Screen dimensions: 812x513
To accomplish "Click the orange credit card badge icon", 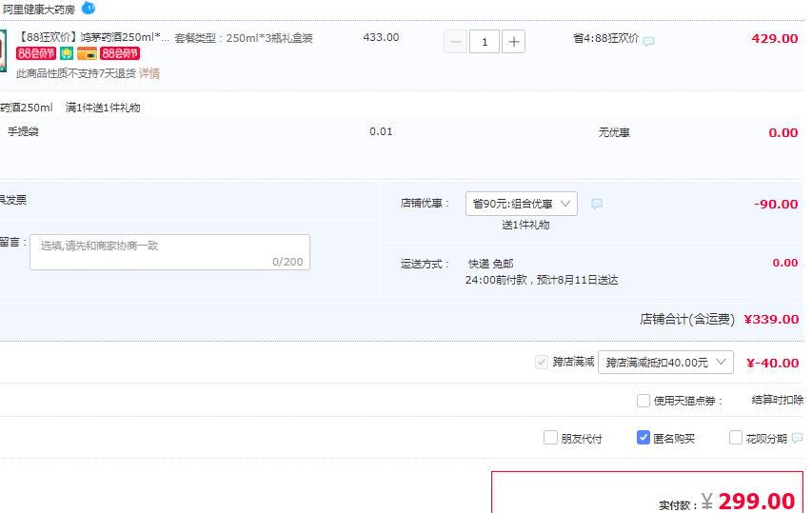I will (87, 53).
